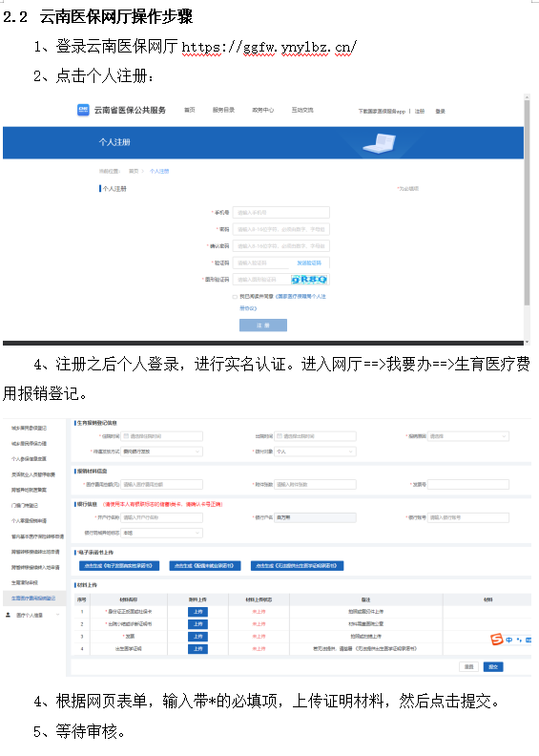Click the calendar icon in the discharge date field
539x756 pixels.
[280, 436]
